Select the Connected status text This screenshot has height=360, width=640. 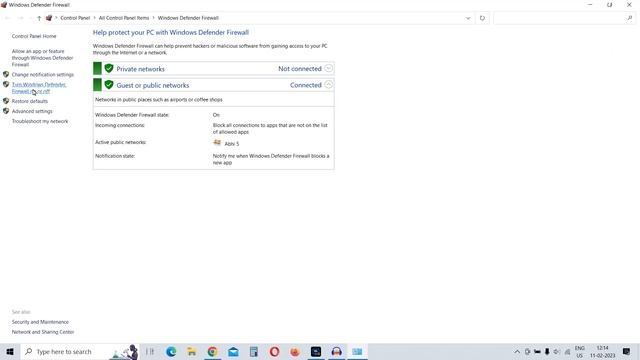(x=306, y=85)
